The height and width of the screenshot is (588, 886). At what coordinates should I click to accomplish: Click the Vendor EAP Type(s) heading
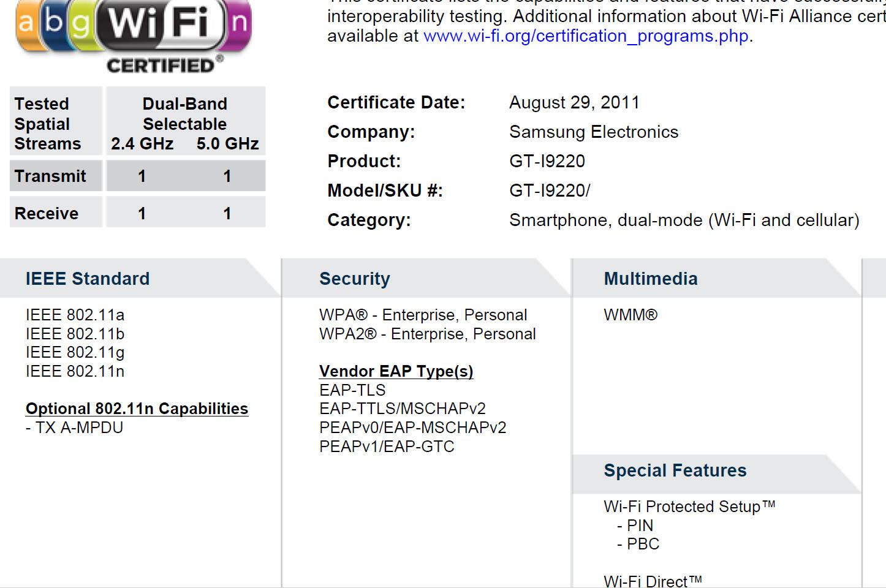click(x=396, y=371)
